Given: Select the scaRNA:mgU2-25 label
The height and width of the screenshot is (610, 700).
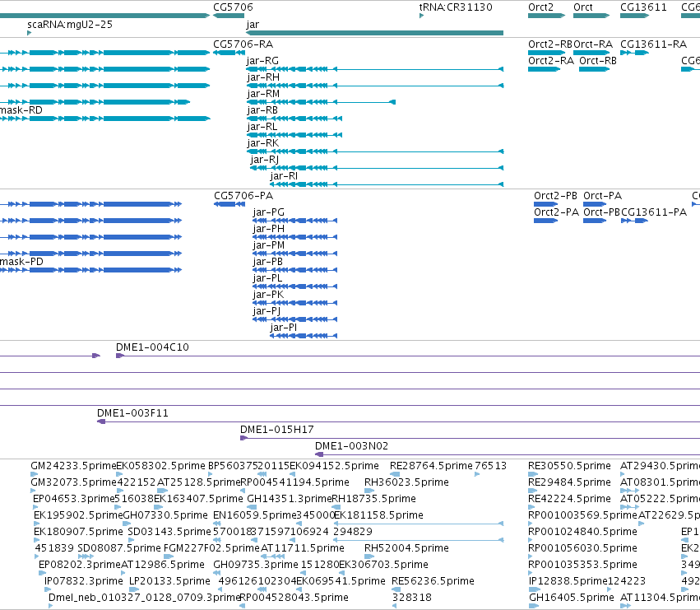Looking at the screenshot, I should (x=70, y=24).
